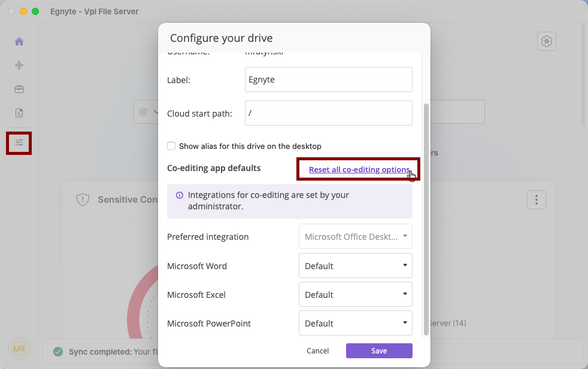
Task: Click the macOS yellow minimize button
Action: (x=23, y=11)
